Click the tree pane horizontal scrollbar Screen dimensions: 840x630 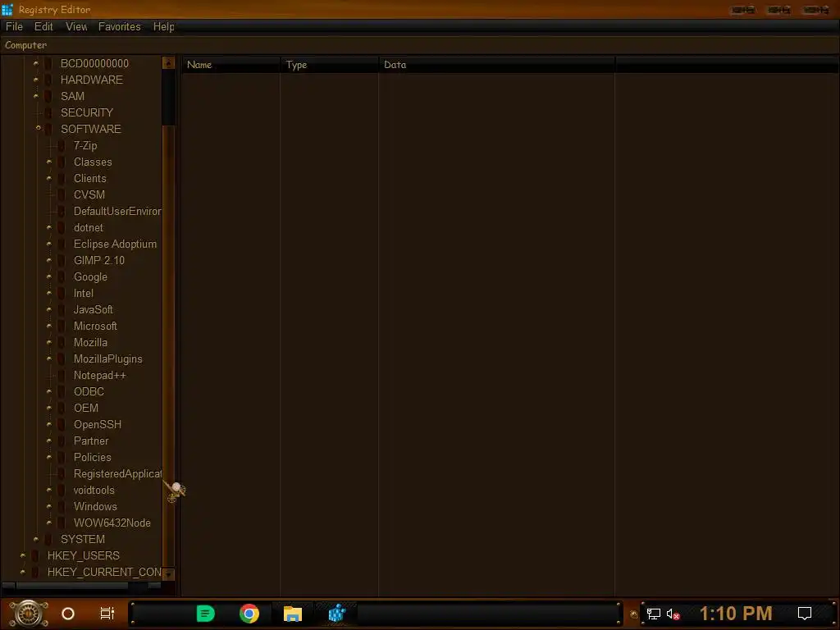coord(81,586)
